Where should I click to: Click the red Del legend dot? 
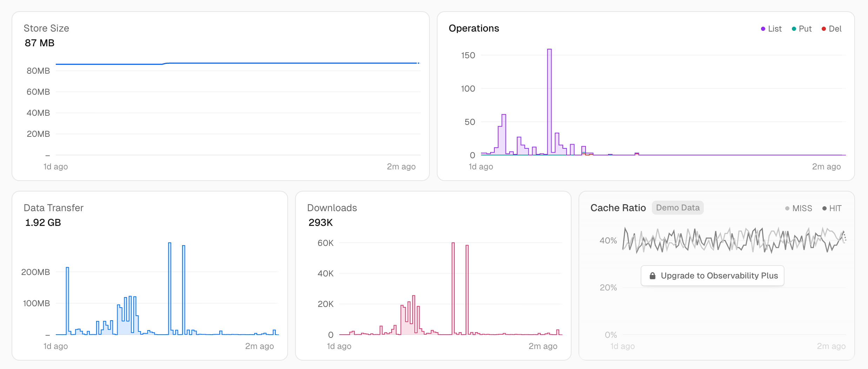[x=823, y=29]
